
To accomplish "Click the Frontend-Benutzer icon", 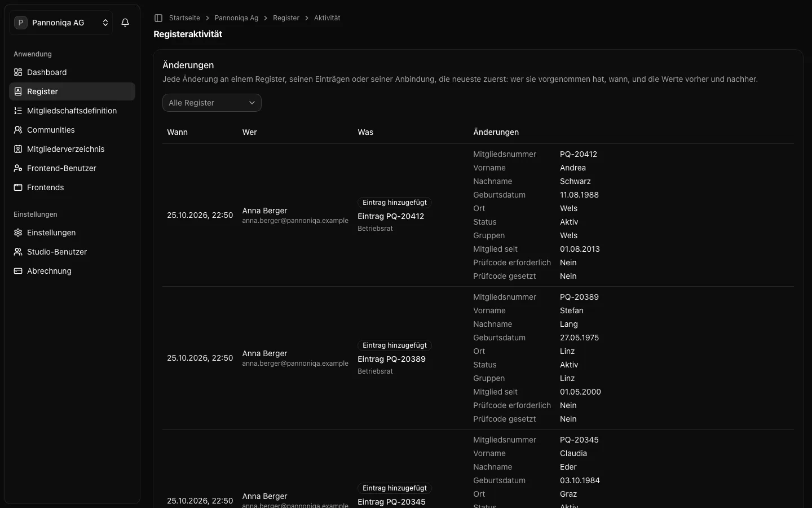I will pos(18,168).
